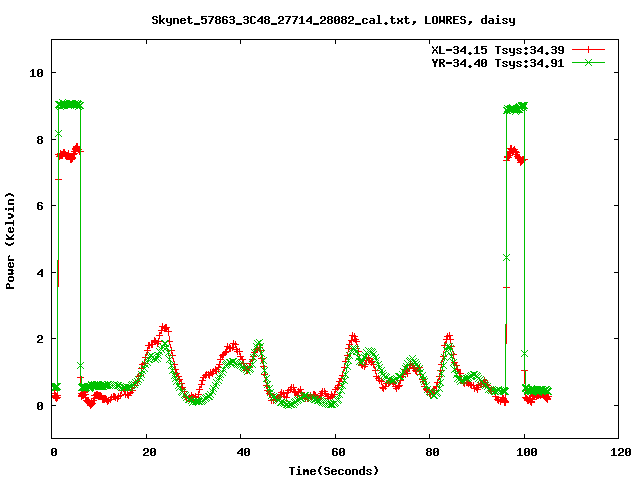Click y-axis tick label 4

tap(40, 273)
